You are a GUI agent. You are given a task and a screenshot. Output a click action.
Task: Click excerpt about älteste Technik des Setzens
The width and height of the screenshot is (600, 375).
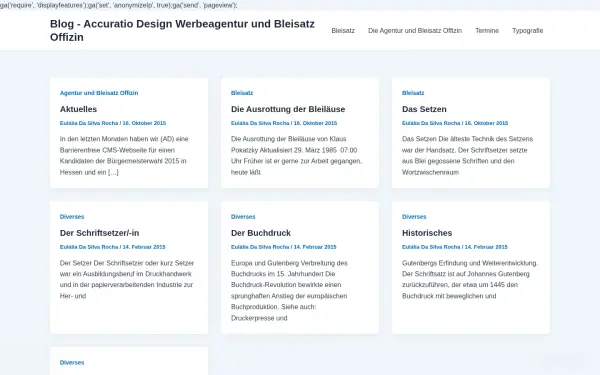[467, 155]
